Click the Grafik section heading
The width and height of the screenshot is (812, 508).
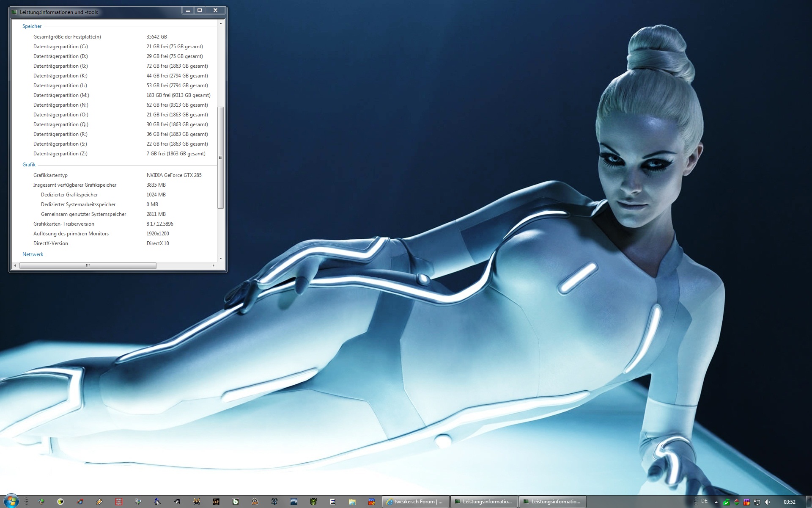(29, 165)
